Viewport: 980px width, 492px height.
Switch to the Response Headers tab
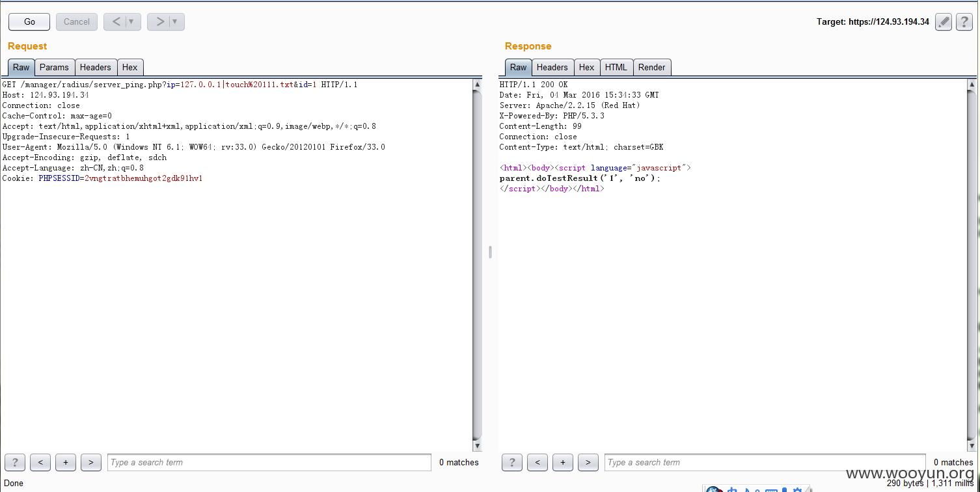pyautogui.click(x=552, y=67)
